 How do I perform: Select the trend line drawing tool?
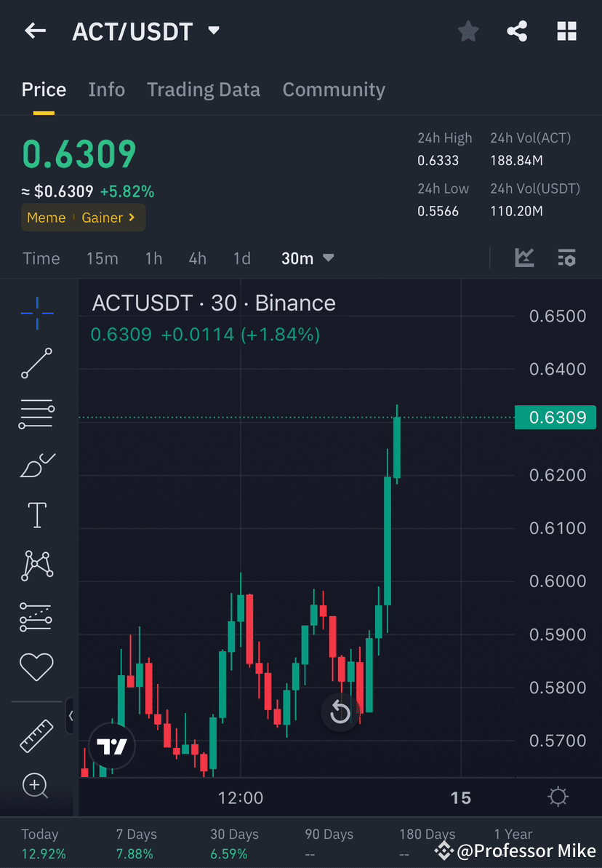pos(36,364)
